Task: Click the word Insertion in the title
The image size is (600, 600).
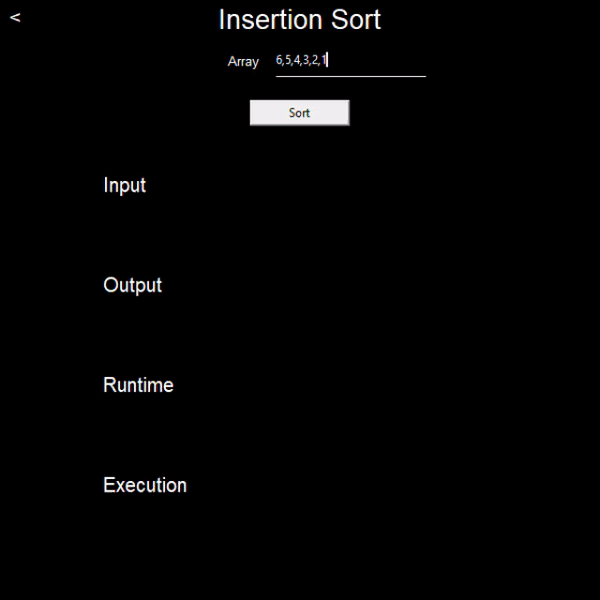Action: pyautogui.click(x=269, y=19)
